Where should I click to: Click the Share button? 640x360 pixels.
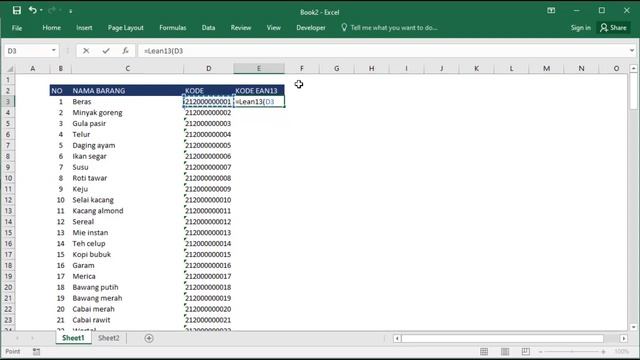click(x=613, y=28)
